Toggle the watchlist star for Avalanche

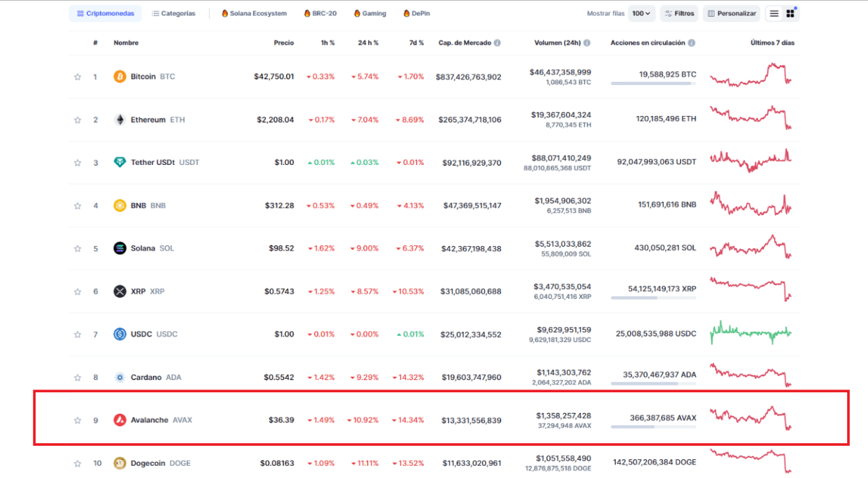coord(77,420)
